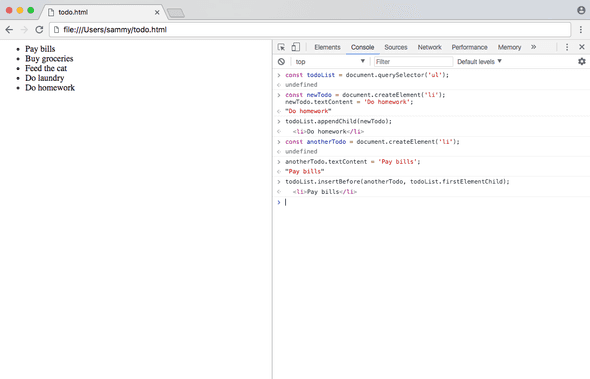Open the Default levels dropdown
Viewport: 590px width, 379px height.
pos(479,61)
